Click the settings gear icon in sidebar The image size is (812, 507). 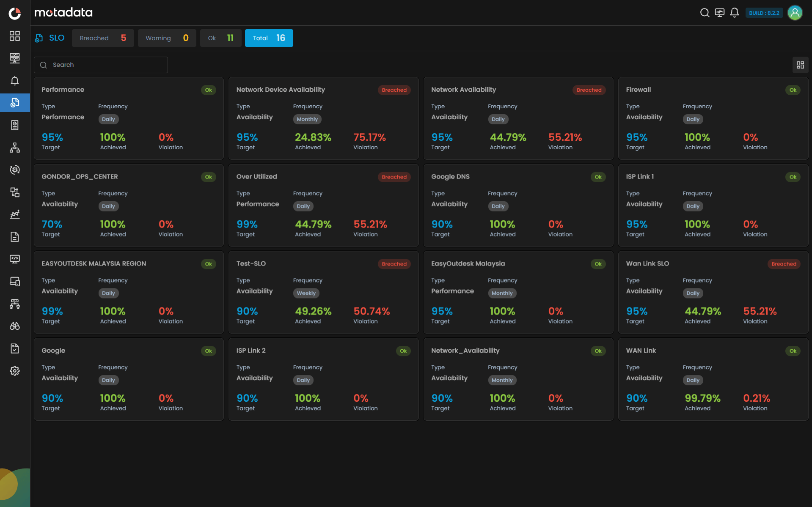point(15,371)
